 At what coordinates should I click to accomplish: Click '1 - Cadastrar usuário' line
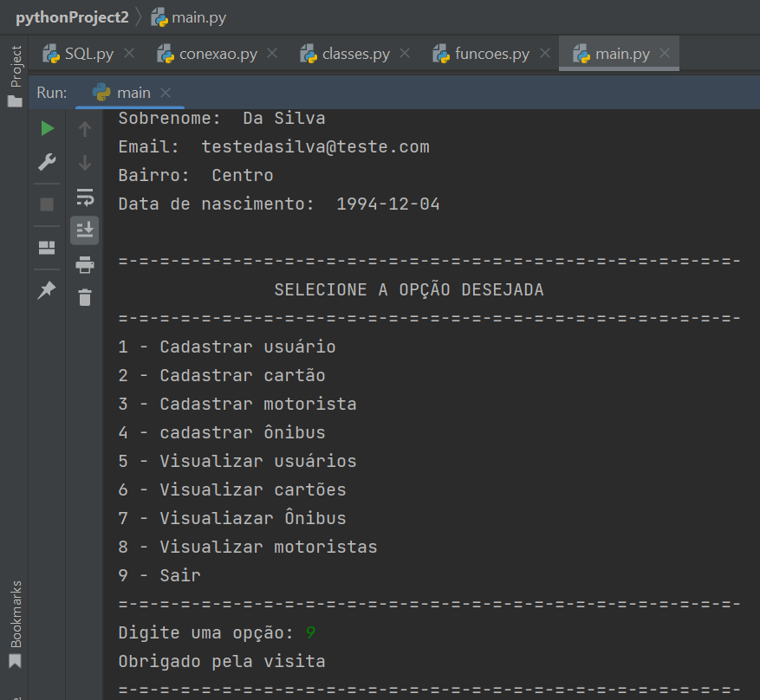[x=227, y=347]
